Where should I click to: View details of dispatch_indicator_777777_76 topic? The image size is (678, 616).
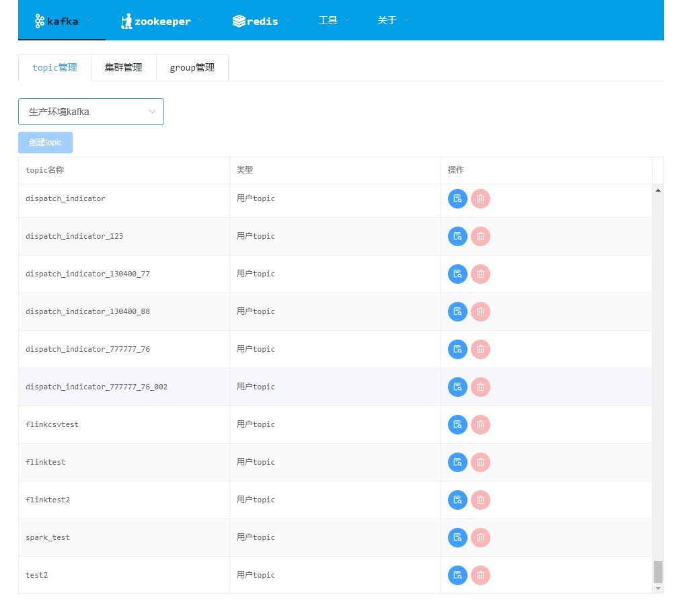(457, 349)
